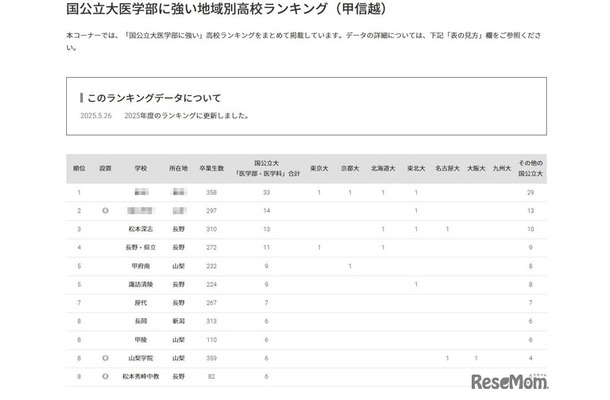
Task: Click graduates count 359 for 山梨学院
Action: pos(212,358)
